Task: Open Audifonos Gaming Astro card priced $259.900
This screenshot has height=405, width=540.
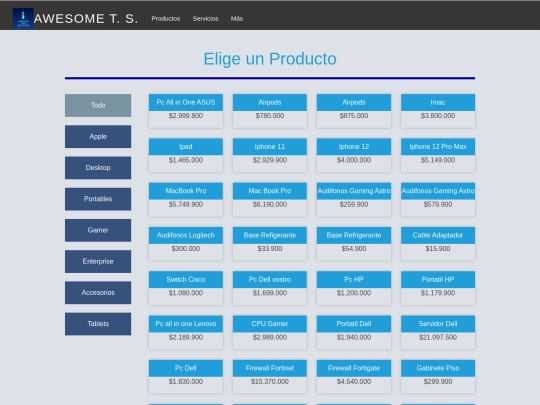Action: pos(354,199)
